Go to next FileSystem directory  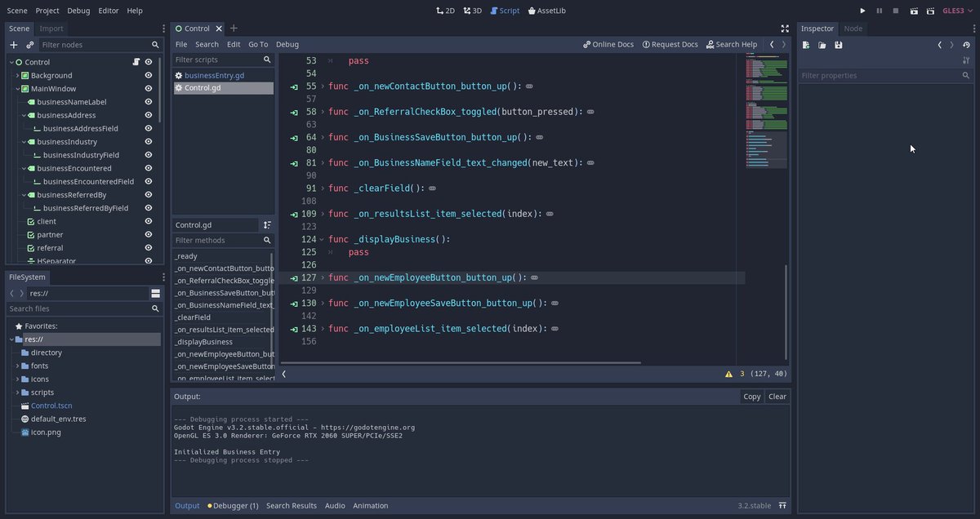tap(22, 293)
